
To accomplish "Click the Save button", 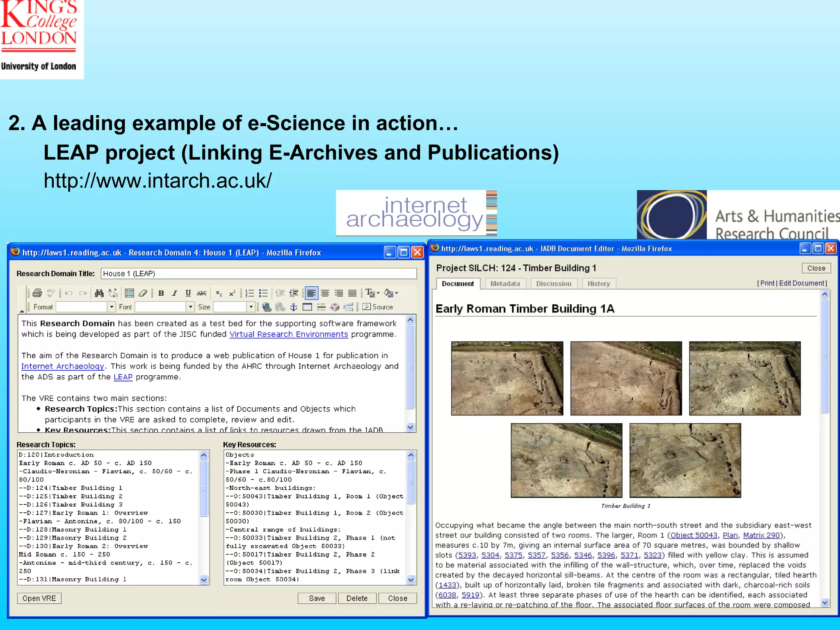I will 317,598.
